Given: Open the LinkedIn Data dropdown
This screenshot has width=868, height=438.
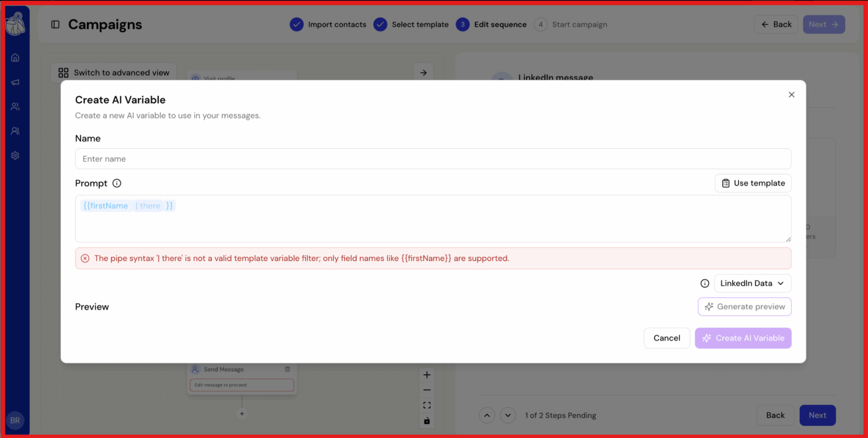Looking at the screenshot, I should [x=752, y=283].
